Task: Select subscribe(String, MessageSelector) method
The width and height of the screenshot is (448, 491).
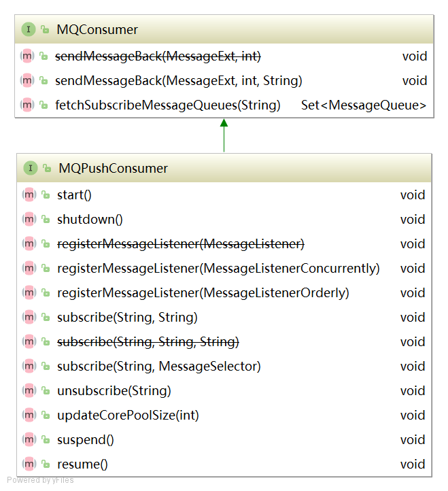Action: [x=158, y=367]
